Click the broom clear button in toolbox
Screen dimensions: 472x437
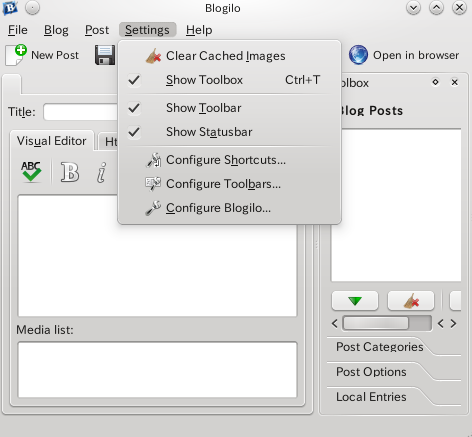coord(411,301)
